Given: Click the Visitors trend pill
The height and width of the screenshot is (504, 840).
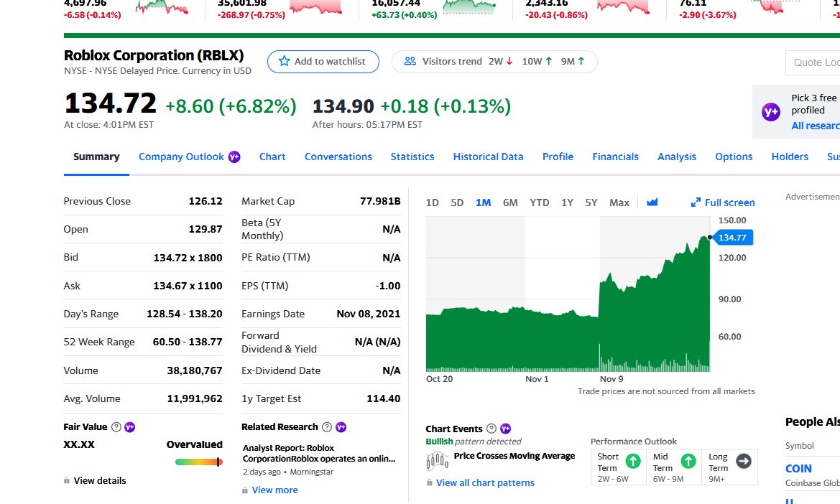Looking at the screenshot, I should point(494,62).
